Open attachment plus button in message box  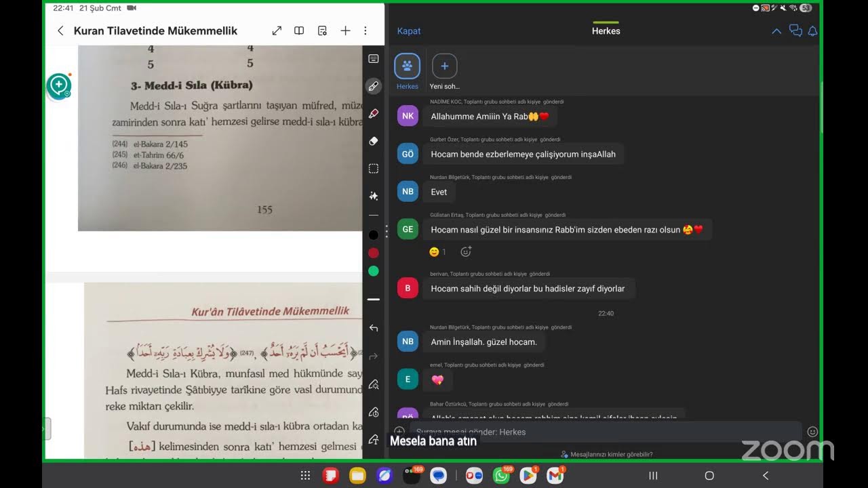pos(399,432)
